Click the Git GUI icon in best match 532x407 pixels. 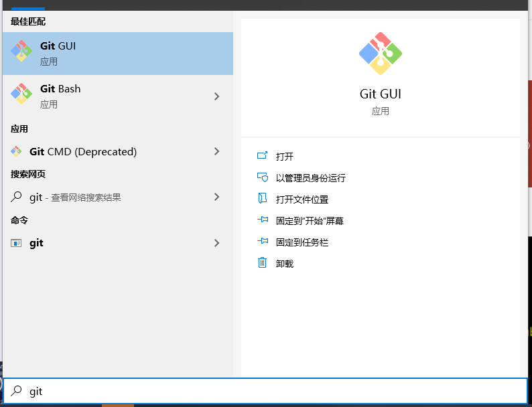21,51
